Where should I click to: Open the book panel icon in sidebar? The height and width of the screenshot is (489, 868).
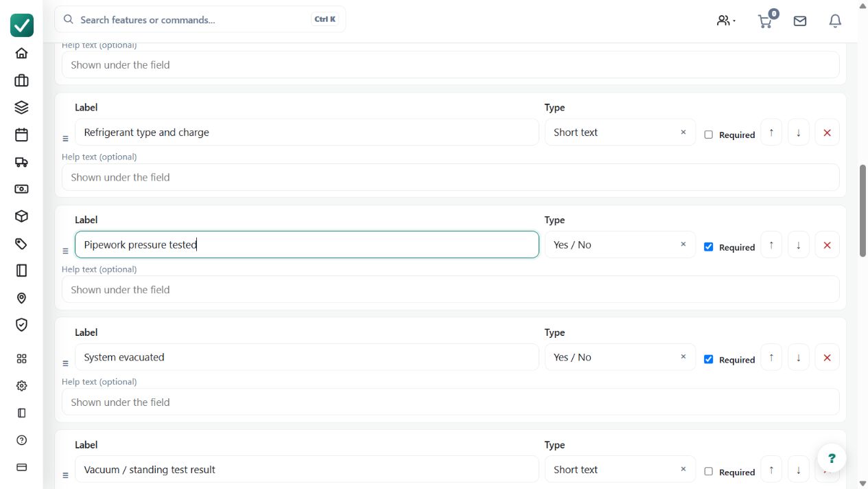coord(21,271)
